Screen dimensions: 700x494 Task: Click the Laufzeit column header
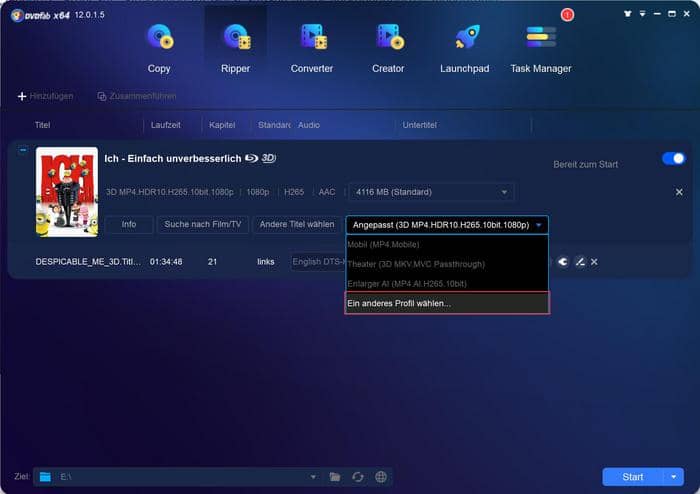click(166, 125)
